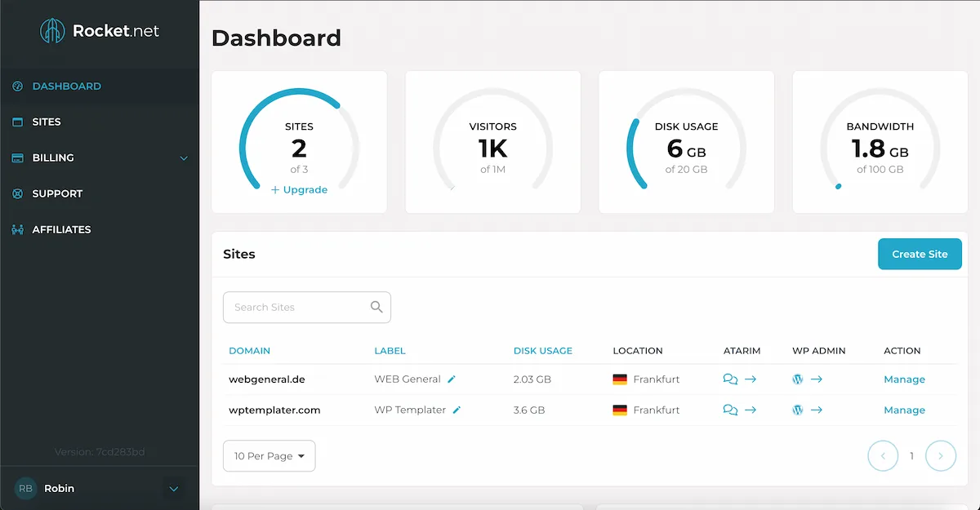The width and height of the screenshot is (980, 510).
Task: Click the Atarim chat icon for webgeneral.de
Action: [x=730, y=379]
